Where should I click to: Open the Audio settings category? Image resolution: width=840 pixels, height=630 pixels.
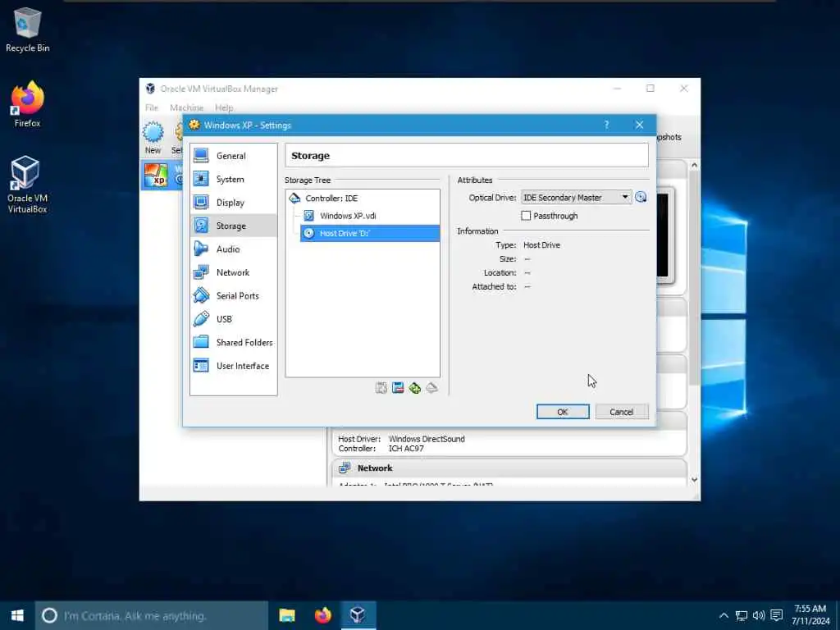tap(233, 249)
